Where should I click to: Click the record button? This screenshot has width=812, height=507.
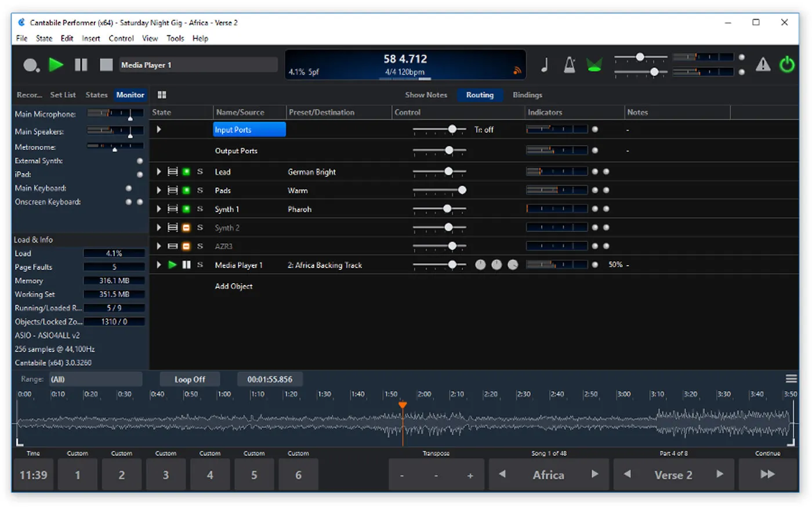pos(31,65)
